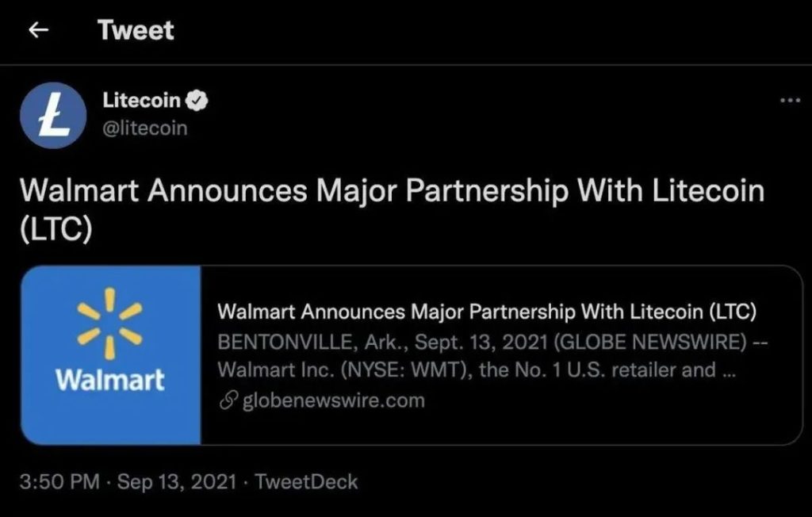Screen dimensions: 812x517
Task: Click the yellow Walmart spark logo
Action: tap(109, 324)
